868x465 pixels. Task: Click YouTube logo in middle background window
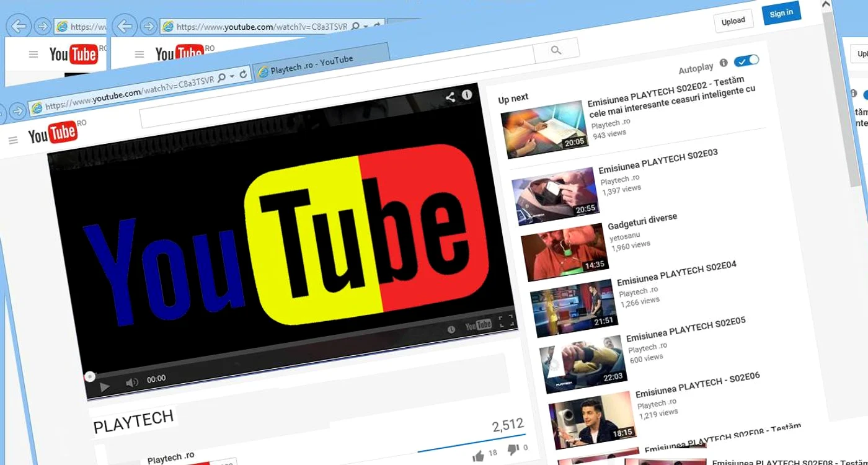pyautogui.click(x=180, y=53)
